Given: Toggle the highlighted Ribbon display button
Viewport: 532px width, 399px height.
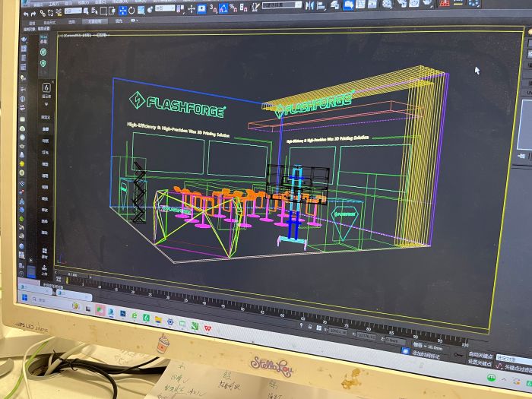Looking at the screenshot, I should pos(349,5).
